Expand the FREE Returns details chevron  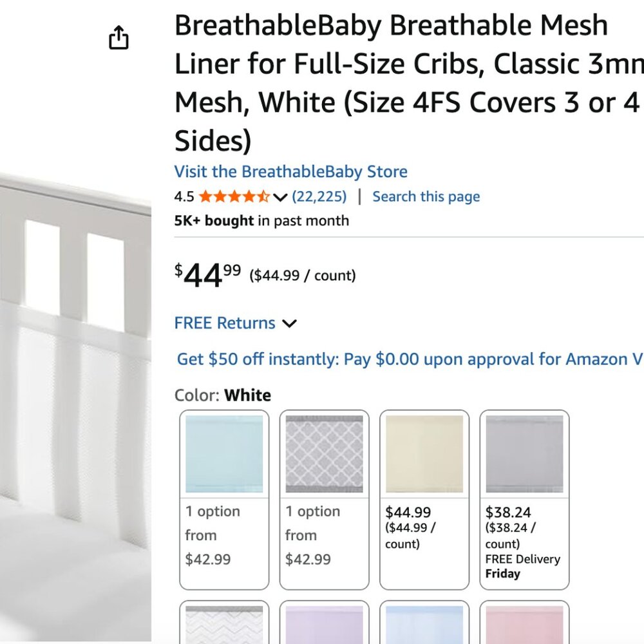(x=289, y=323)
